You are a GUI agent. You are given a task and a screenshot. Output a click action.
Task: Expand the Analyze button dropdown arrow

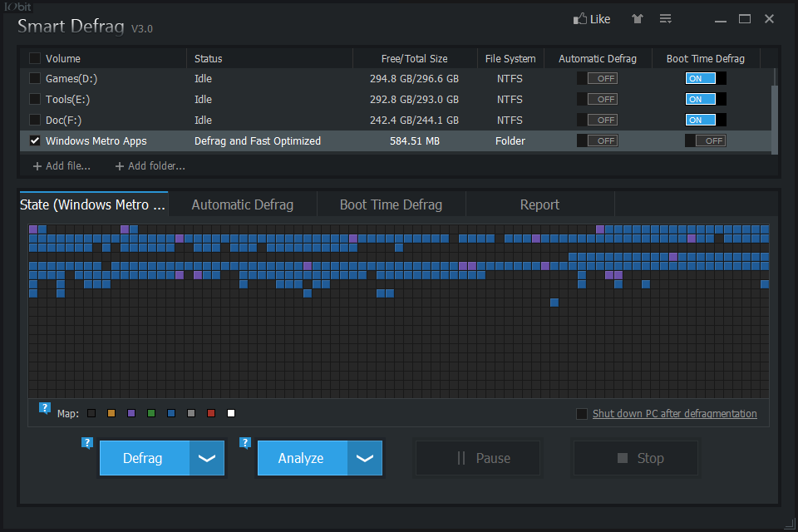click(x=365, y=458)
